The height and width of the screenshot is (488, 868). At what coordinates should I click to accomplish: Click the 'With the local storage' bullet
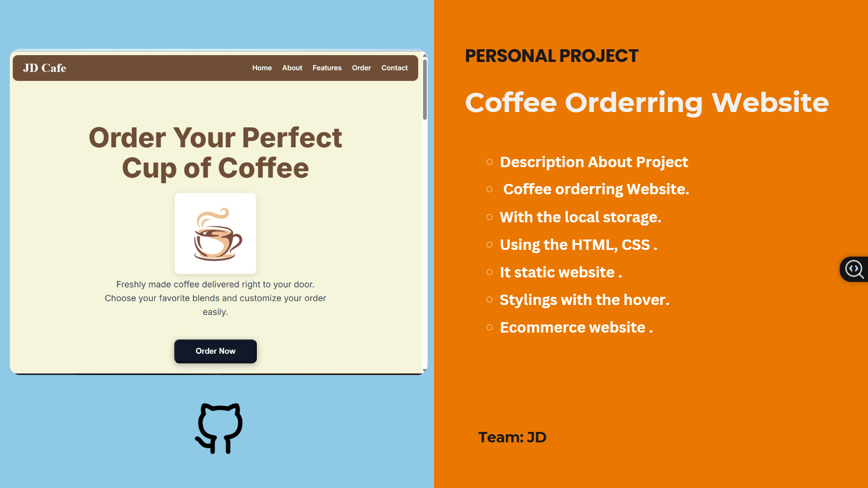(580, 217)
